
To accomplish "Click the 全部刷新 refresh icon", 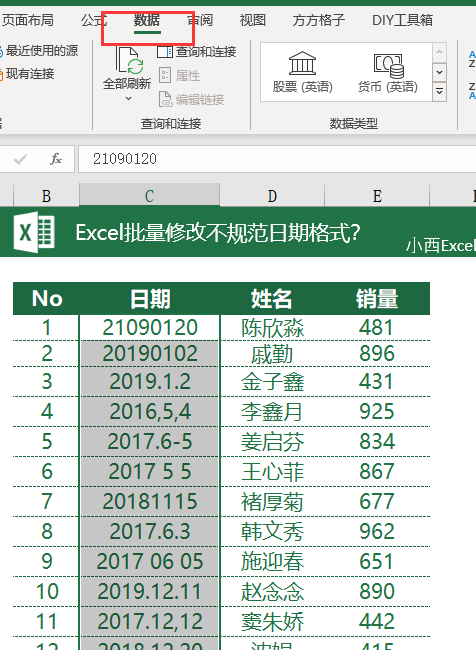I will [130, 61].
